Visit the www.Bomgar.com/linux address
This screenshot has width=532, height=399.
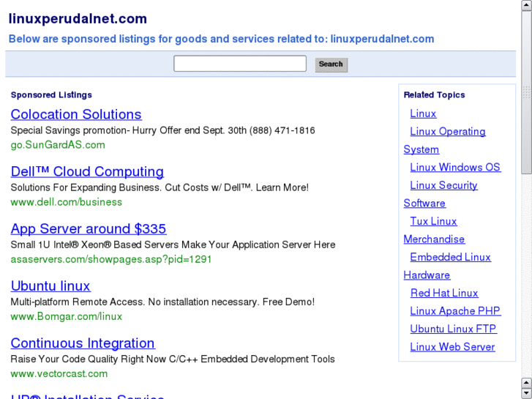(66, 316)
